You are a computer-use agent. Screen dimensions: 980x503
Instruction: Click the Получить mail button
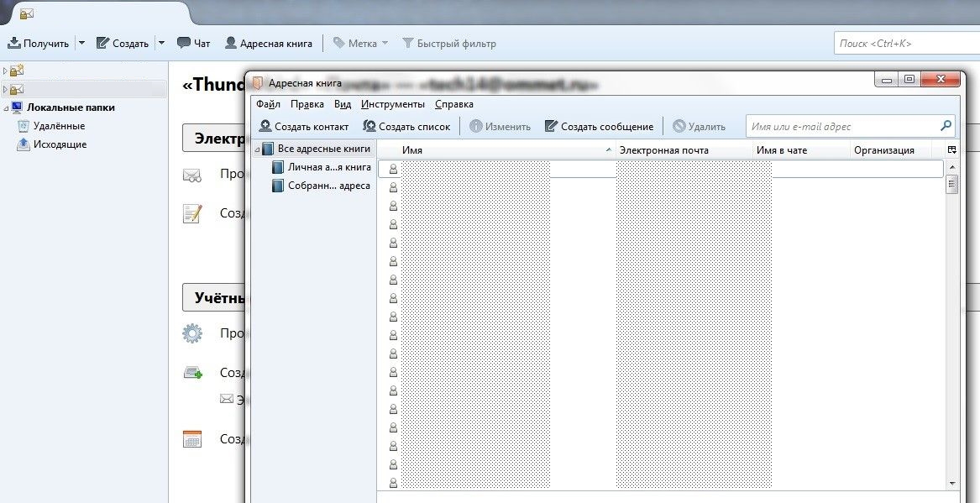pos(38,43)
